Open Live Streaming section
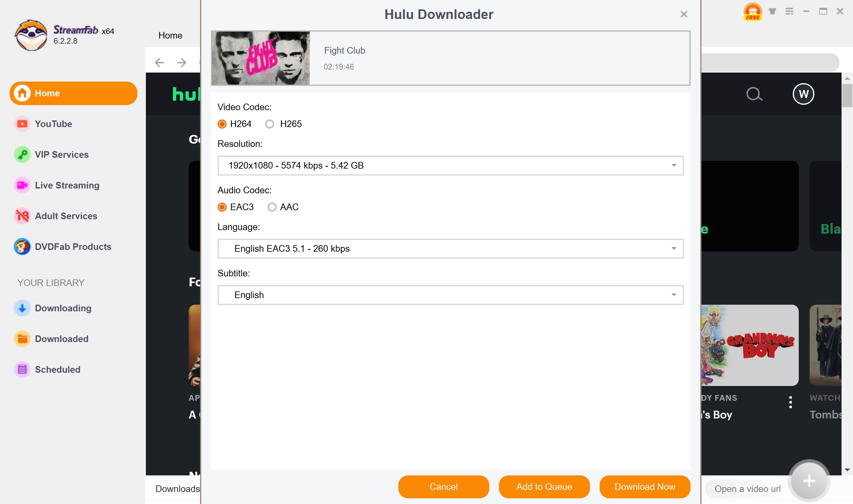The height and width of the screenshot is (504, 853). click(x=67, y=185)
